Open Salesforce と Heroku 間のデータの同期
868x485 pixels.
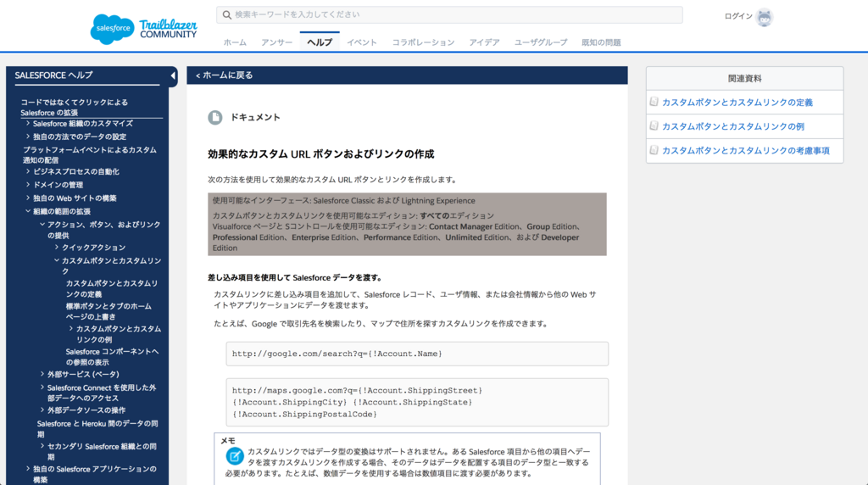[x=97, y=428]
